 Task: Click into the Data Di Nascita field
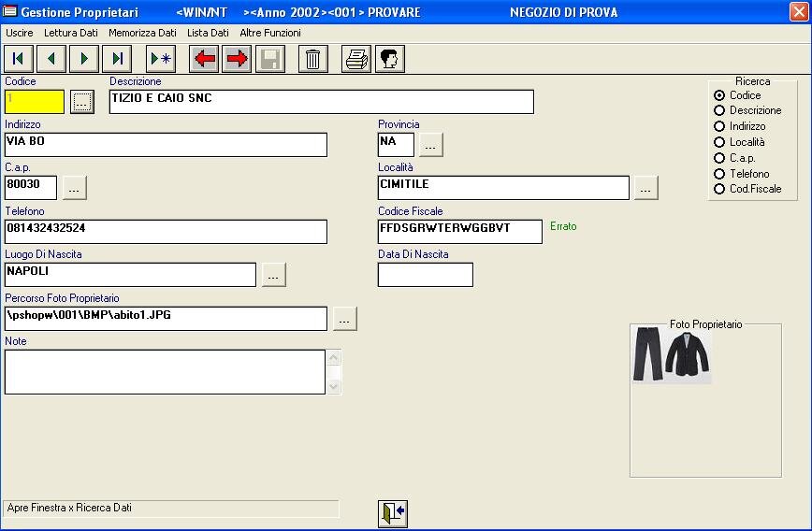coord(425,275)
